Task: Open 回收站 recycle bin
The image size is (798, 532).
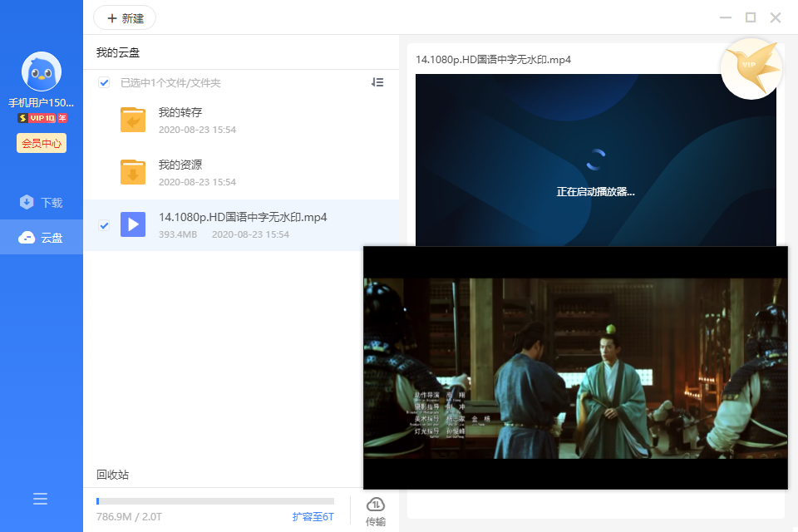Action: point(112,475)
